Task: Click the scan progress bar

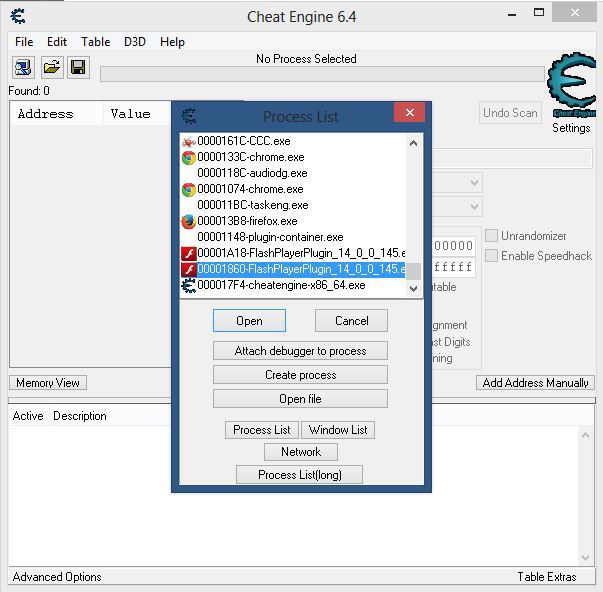Action: click(x=322, y=74)
